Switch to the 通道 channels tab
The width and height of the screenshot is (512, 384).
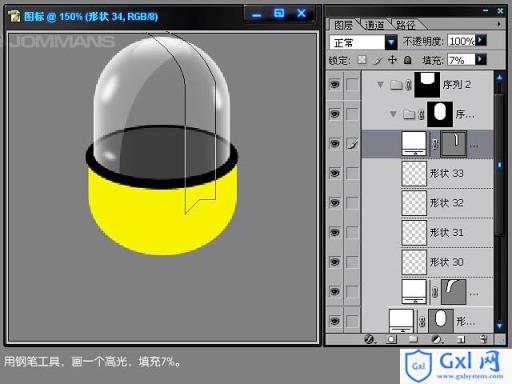coord(374,25)
